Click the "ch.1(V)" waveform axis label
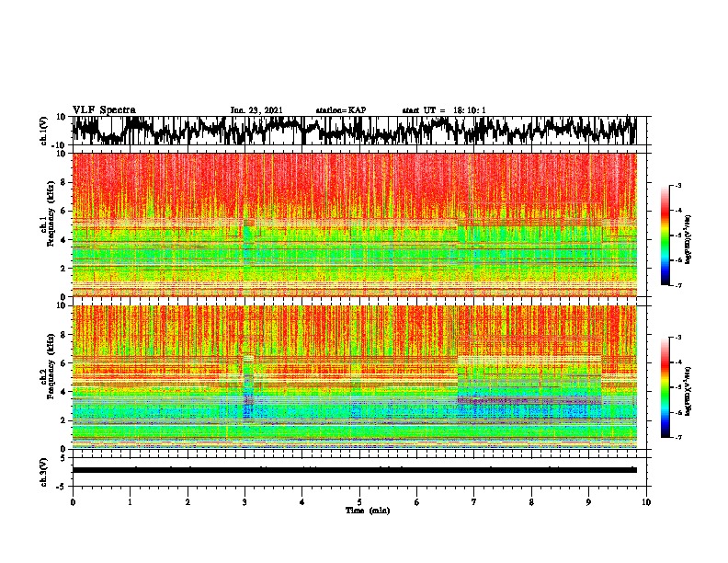 pos(44,131)
